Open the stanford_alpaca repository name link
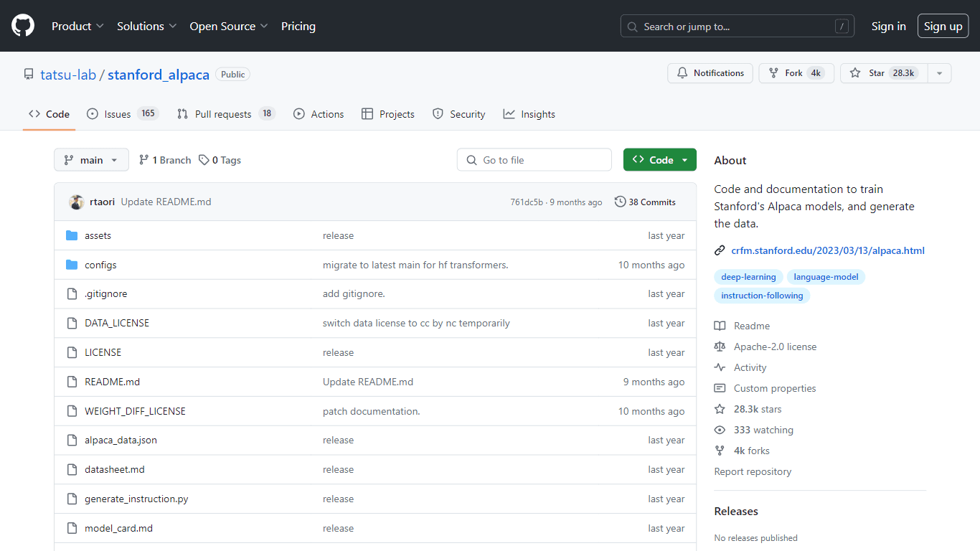 (159, 75)
